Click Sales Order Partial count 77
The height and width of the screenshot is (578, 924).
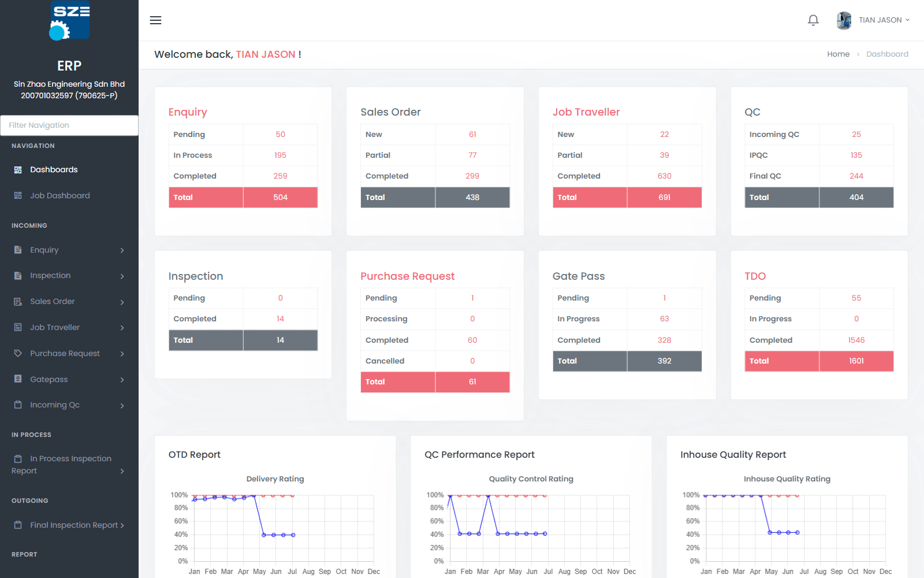tap(472, 155)
